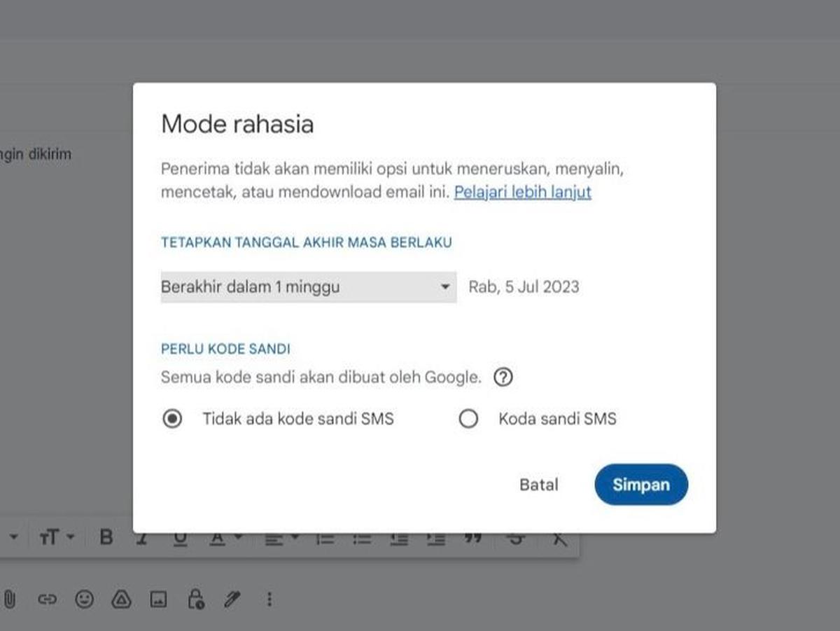Toggle italic formatting in compose toolbar
The height and width of the screenshot is (631, 840).
coord(143,538)
